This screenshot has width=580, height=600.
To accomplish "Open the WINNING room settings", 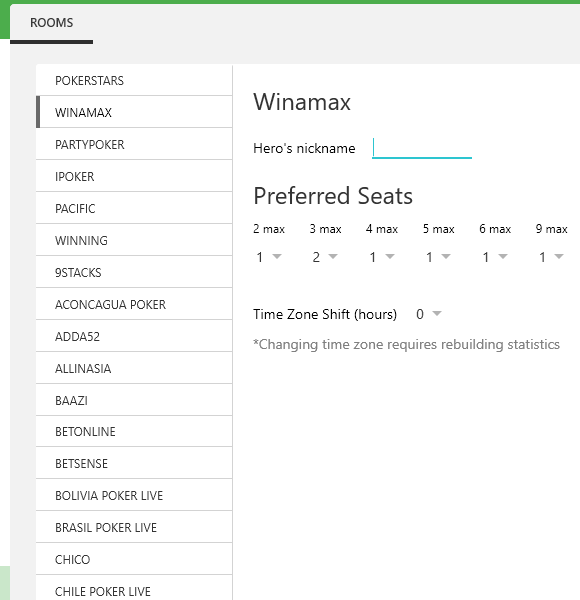I will tap(134, 240).
